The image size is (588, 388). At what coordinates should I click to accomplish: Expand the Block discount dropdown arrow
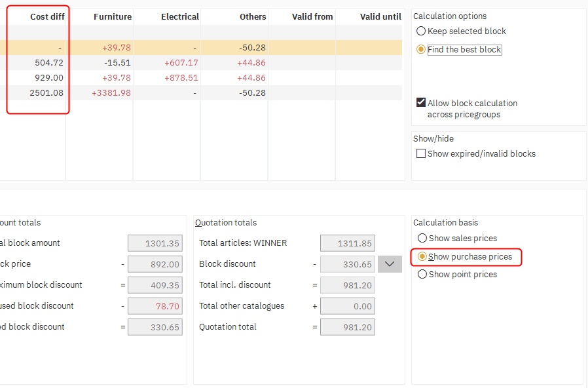click(x=390, y=264)
